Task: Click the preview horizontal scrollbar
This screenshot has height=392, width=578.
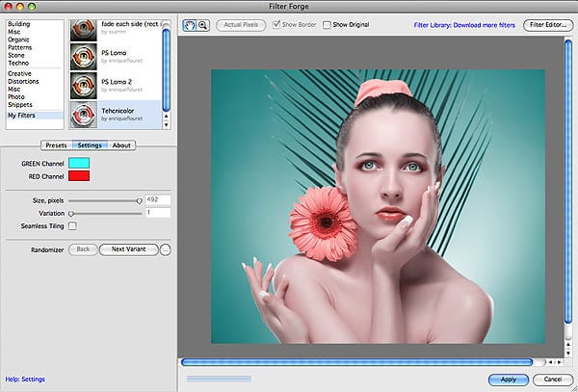Action: coord(356,362)
